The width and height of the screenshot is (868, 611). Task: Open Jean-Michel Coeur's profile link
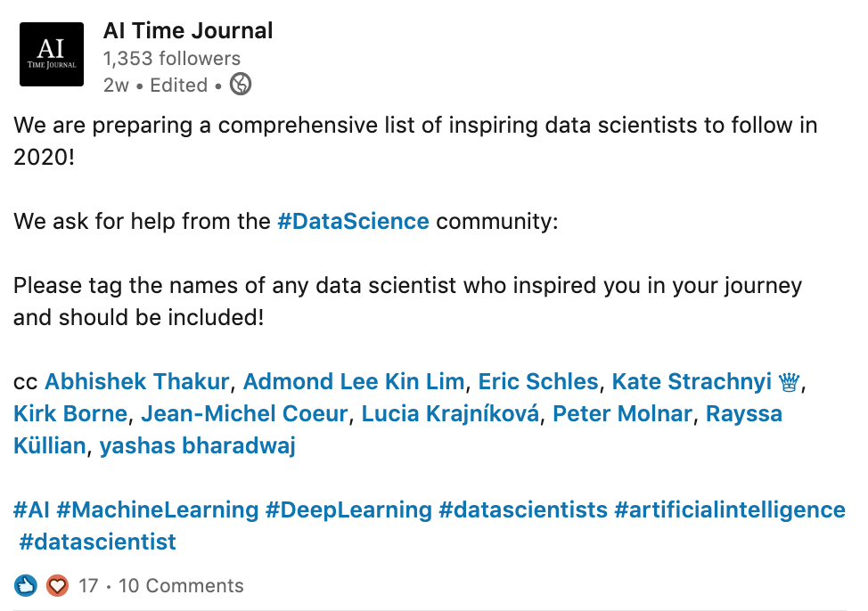244,413
